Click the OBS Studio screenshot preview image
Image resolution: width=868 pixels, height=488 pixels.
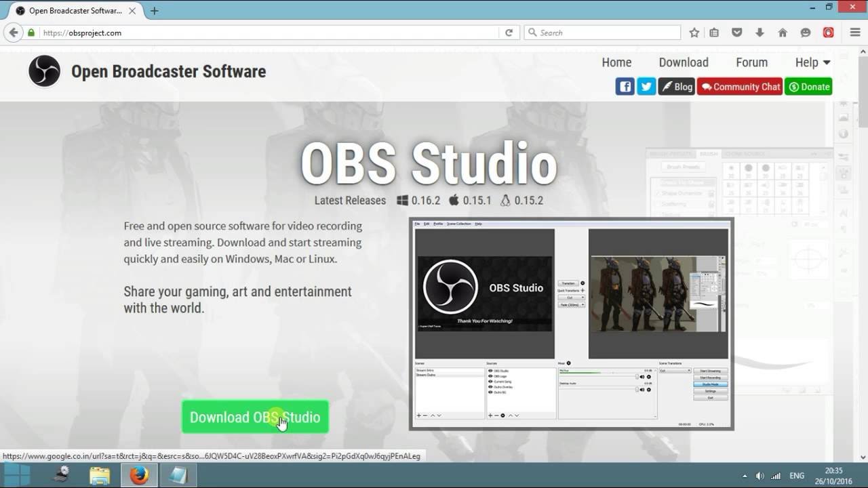[x=571, y=324]
